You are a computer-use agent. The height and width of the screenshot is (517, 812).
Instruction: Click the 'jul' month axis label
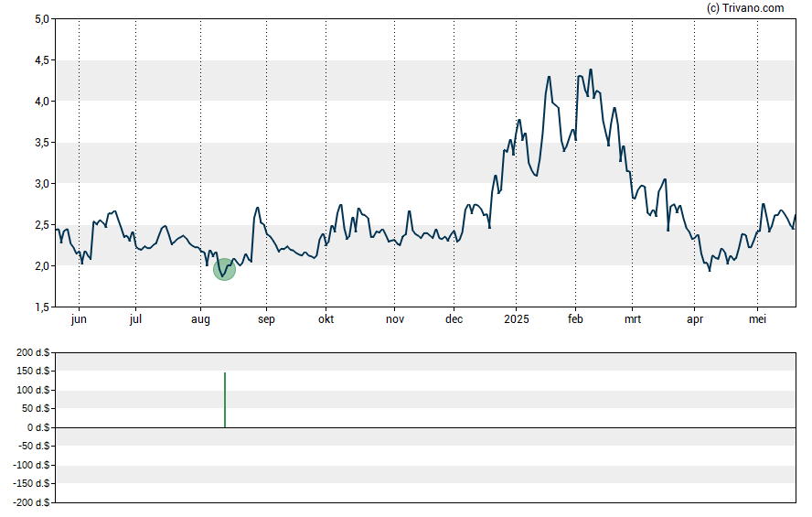pyautogui.click(x=135, y=319)
